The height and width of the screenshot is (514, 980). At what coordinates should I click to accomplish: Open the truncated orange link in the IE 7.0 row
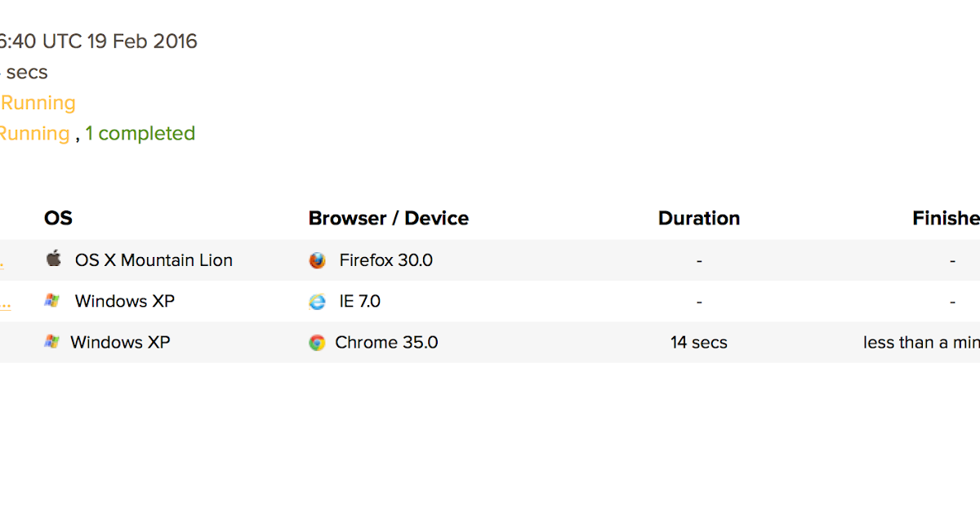point(5,304)
